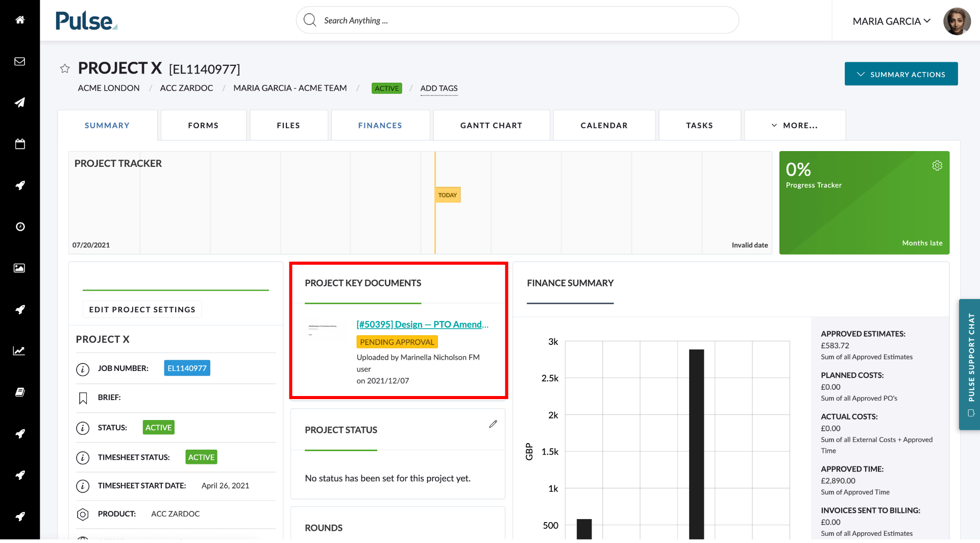Viewport: 980px width, 543px height.
Task: Open the Finances tab
Action: point(380,125)
